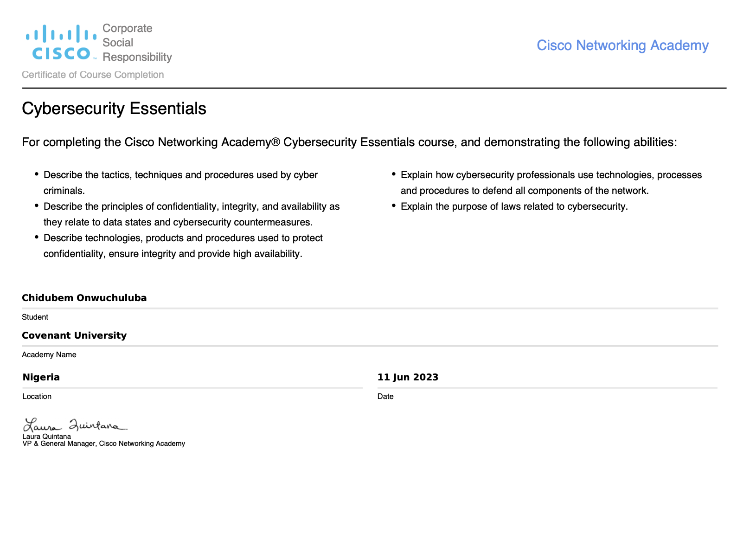Screen dimensions: 756x540
Task: Click the Covenant University academy name
Action: (x=74, y=335)
